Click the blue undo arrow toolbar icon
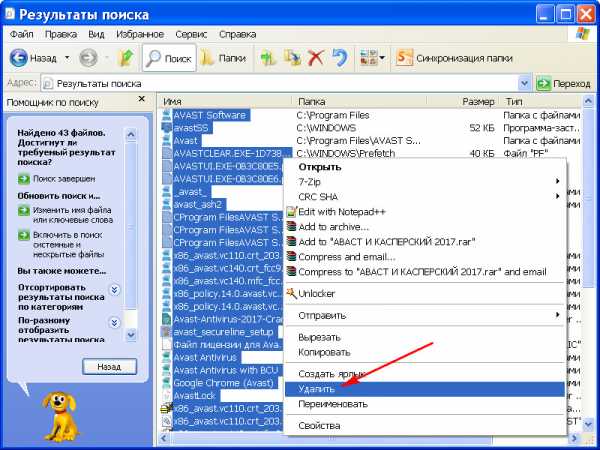Image resolution: width=600 pixels, height=450 pixels. [x=339, y=58]
